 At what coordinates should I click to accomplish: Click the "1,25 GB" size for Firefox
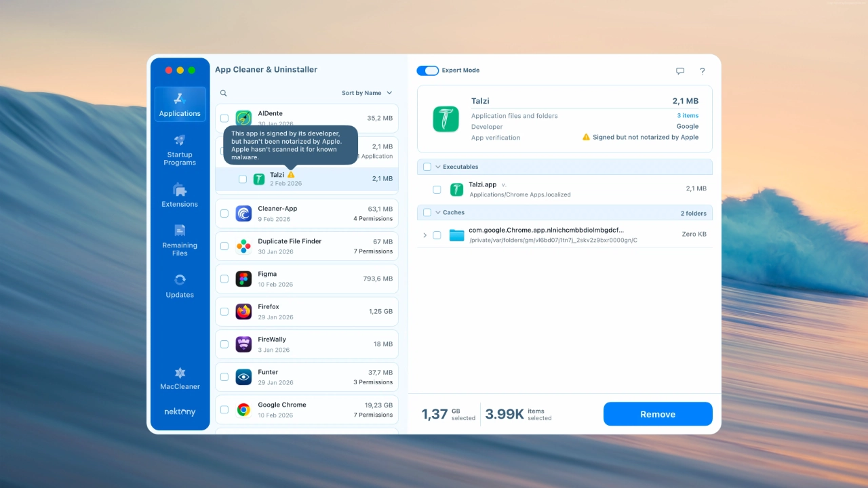tap(381, 311)
